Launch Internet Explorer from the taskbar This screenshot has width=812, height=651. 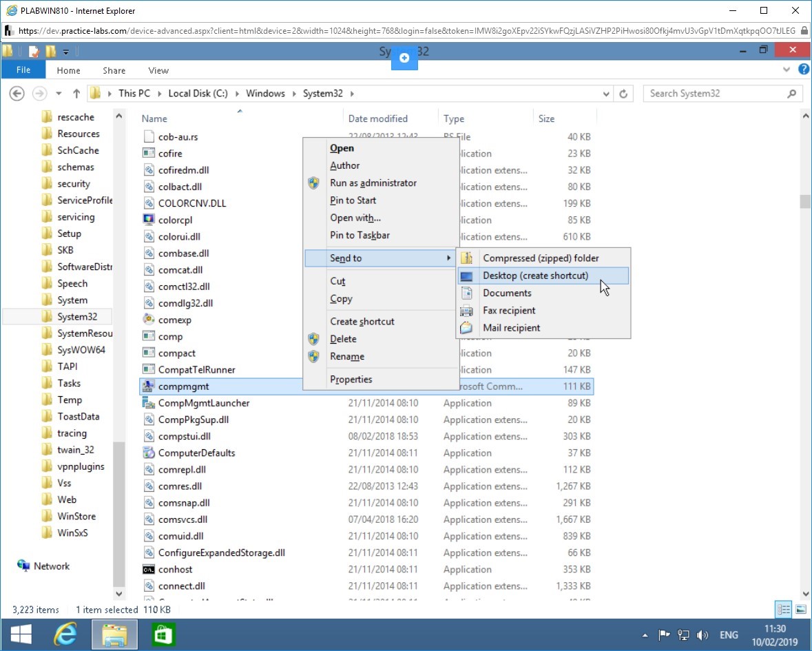coord(65,634)
